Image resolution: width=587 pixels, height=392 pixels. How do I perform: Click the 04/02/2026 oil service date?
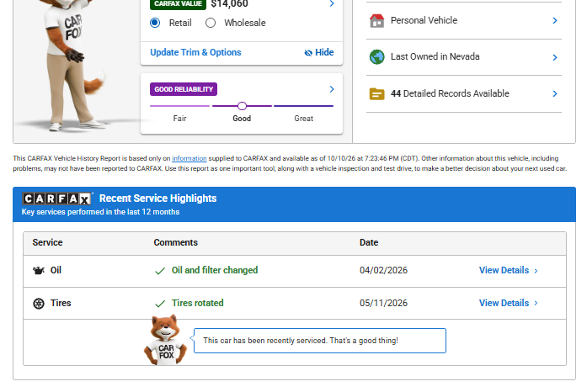pos(383,270)
